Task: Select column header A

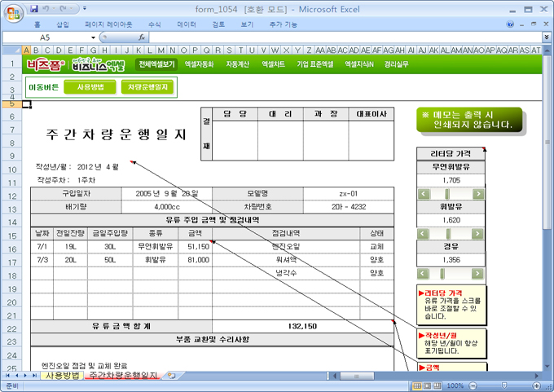Action: 27,51
